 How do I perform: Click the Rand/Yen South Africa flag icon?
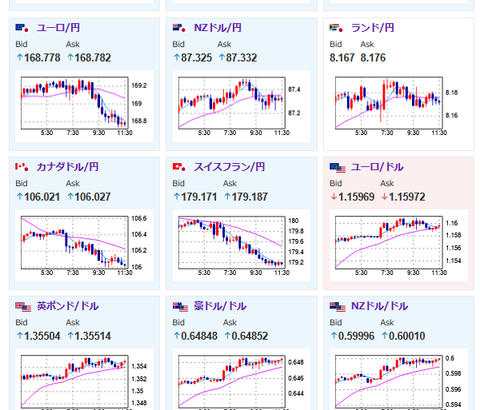tap(336, 28)
